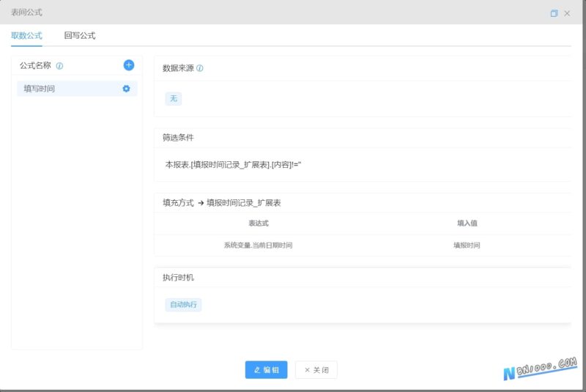Viewport: 586px width, 392px height.
Task: Click the 数据来源 section heading
Action: (178, 68)
